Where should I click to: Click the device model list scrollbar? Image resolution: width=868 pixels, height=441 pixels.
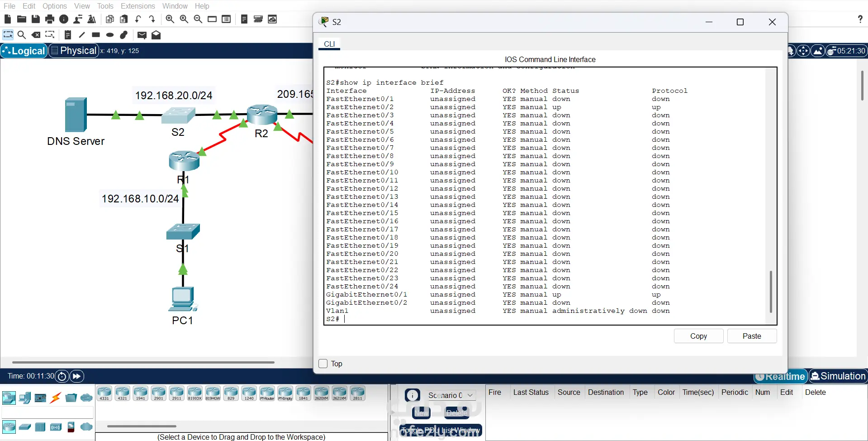click(x=142, y=426)
